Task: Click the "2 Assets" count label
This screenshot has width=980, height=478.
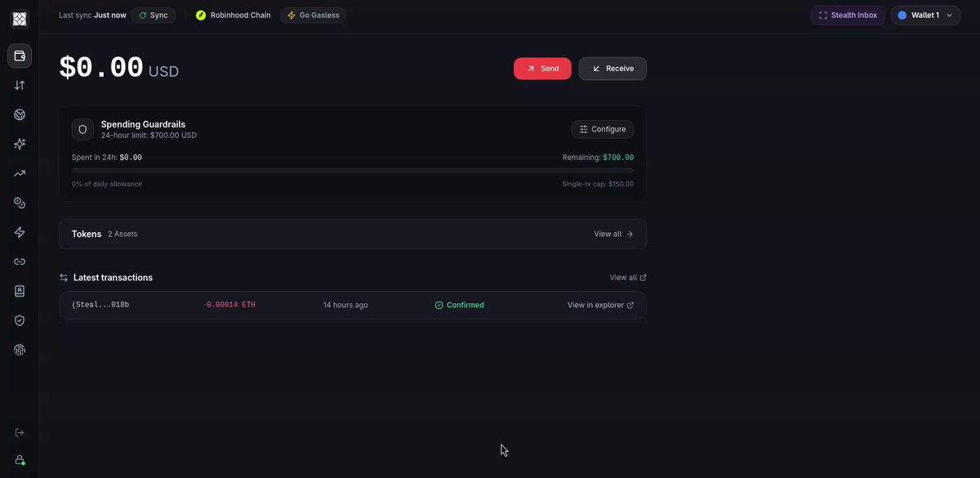Action: coord(122,235)
